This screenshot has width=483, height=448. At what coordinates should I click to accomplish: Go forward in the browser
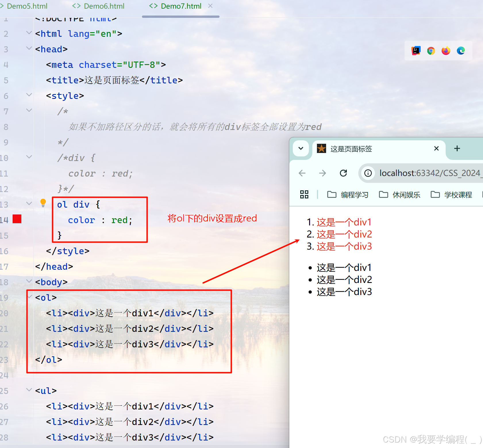coord(322,173)
